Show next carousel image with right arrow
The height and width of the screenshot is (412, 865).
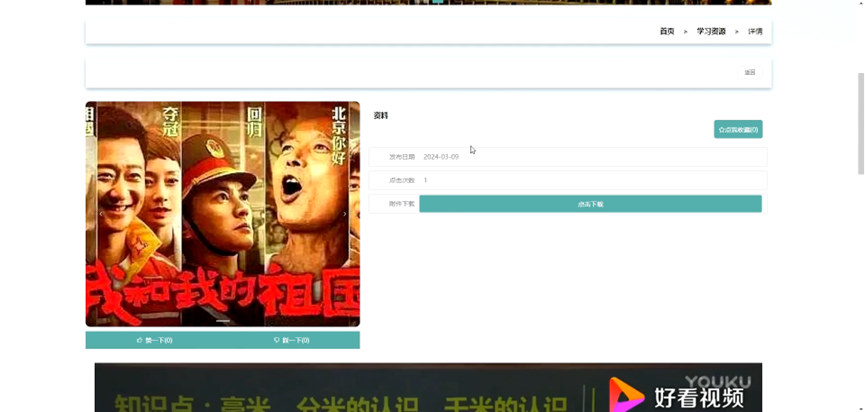pos(345,214)
